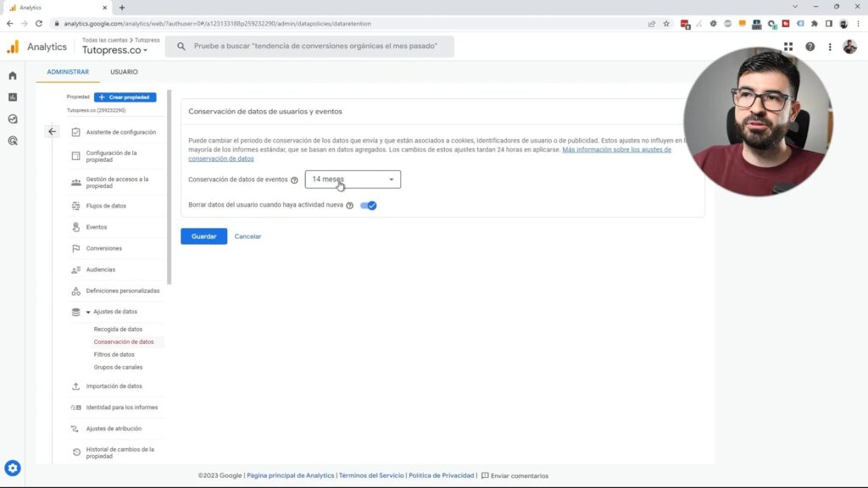The height and width of the screenshot is (488, 868).
Task: Toggle reset user data on new activity
Action: [368, 205]
